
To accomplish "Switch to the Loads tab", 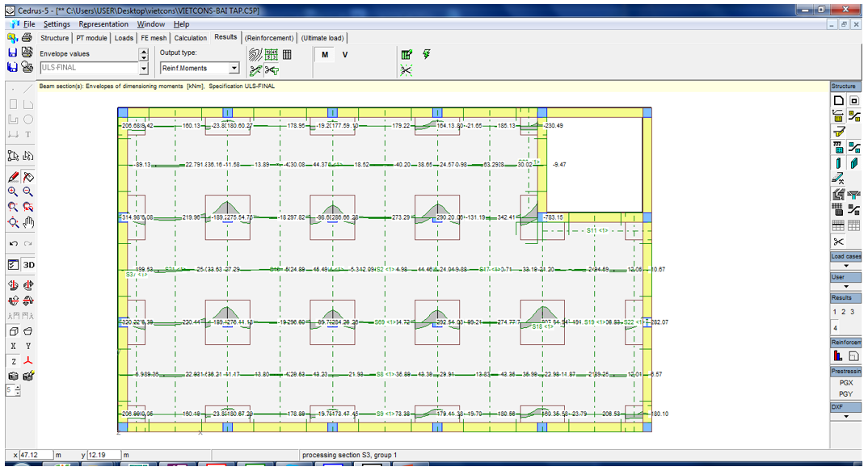I will [124, 38].
